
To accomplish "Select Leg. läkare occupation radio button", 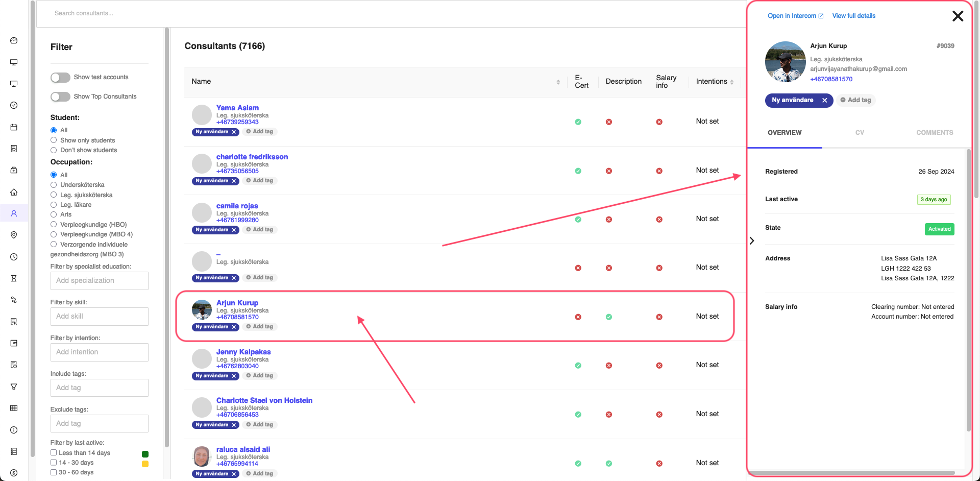I will 54,205.
